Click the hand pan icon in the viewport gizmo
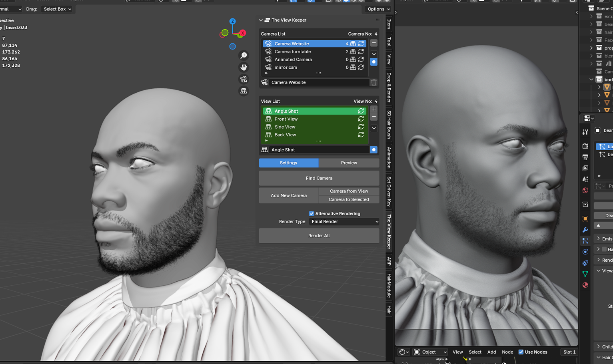The image size is (613, 364). (244, 67)
